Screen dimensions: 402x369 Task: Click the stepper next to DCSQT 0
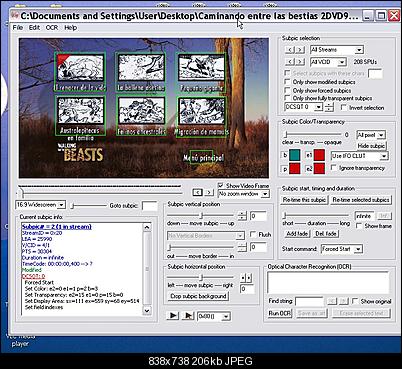pyautogui.click(x=329, y=107)
